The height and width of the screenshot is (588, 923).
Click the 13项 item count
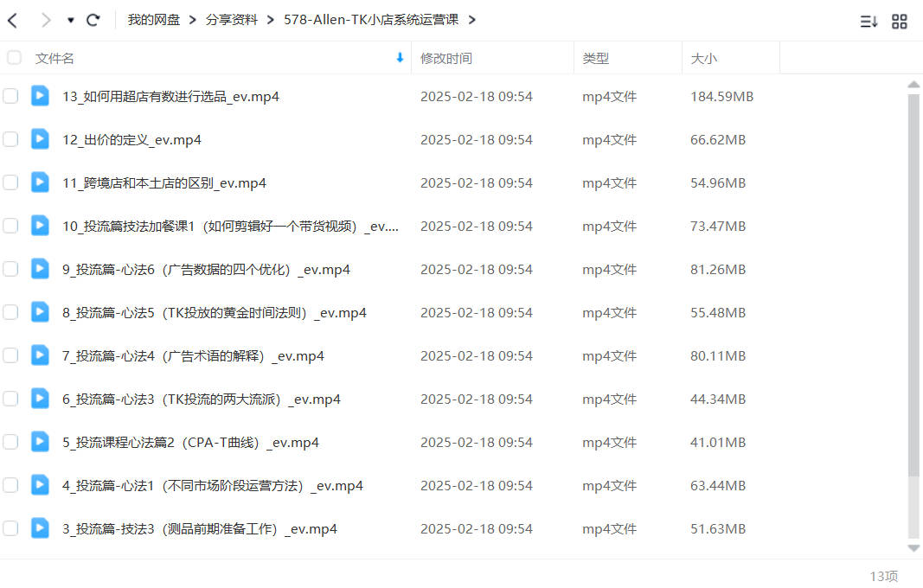pos(883,576)
